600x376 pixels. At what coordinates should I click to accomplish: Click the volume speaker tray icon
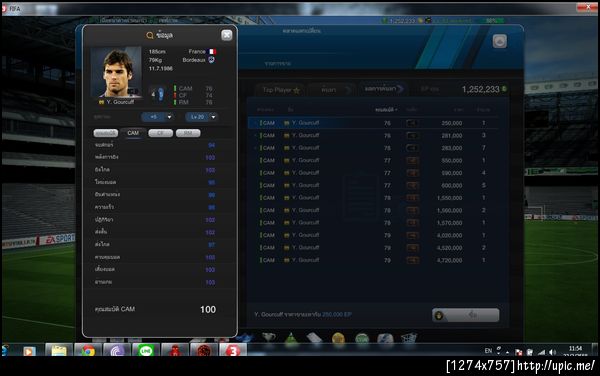click(x=552, y=352)
